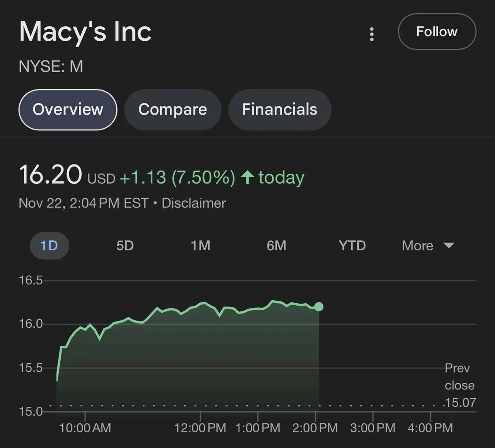Image resolution: width=495 pixels, height=448 pixels.
Task: Select the 1D time range
Action: [49, 246]
